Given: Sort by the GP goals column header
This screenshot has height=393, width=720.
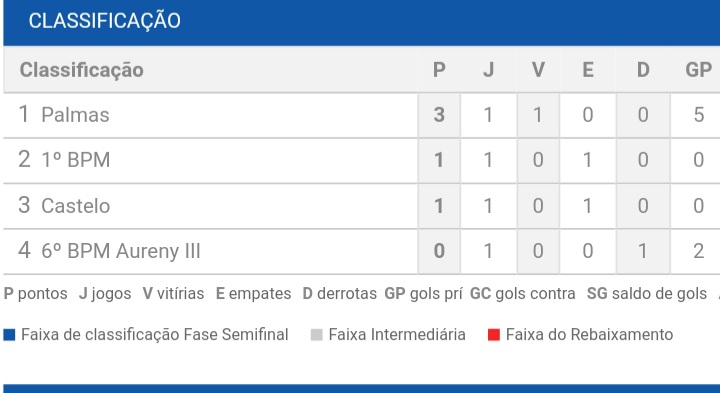Looking at the screenshot, I should [698, 70].
